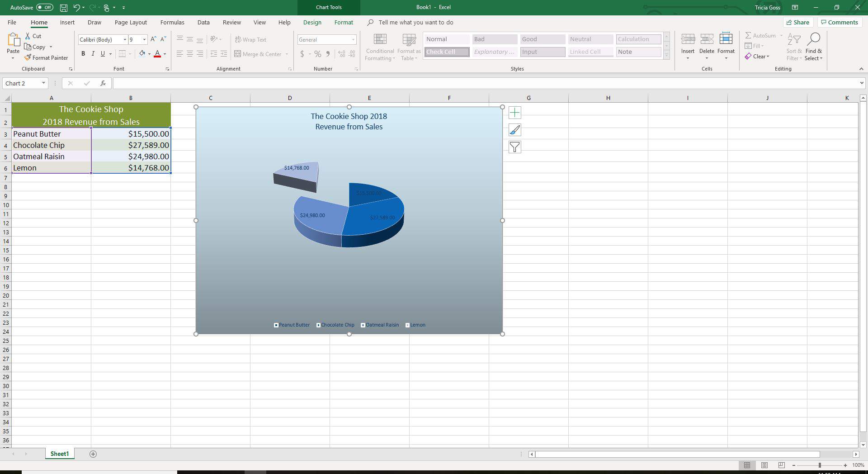Image resolution: width=868 pixels, height=474 pixels.
Task: Apply Percent Style icon
Action: (x=318, y=54)
